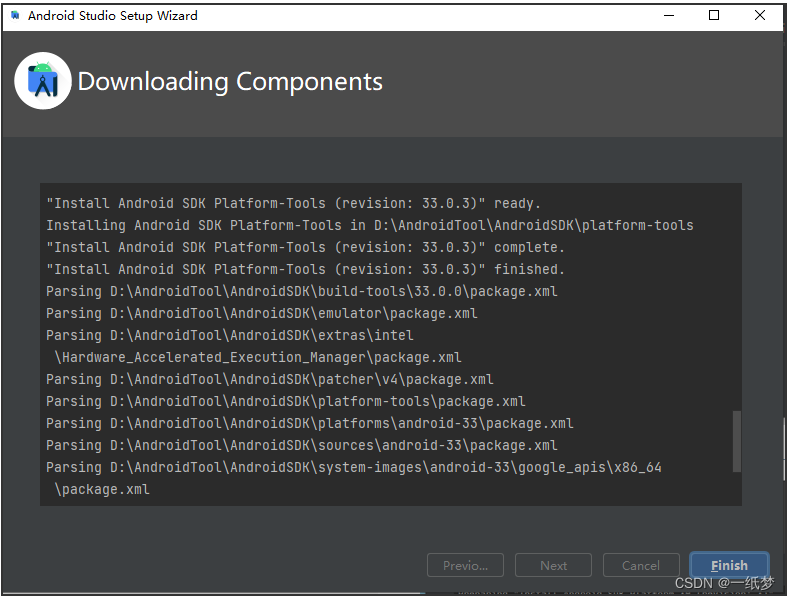
Task: Click the Android Studio title bar icon
Action: click(16, 15)
